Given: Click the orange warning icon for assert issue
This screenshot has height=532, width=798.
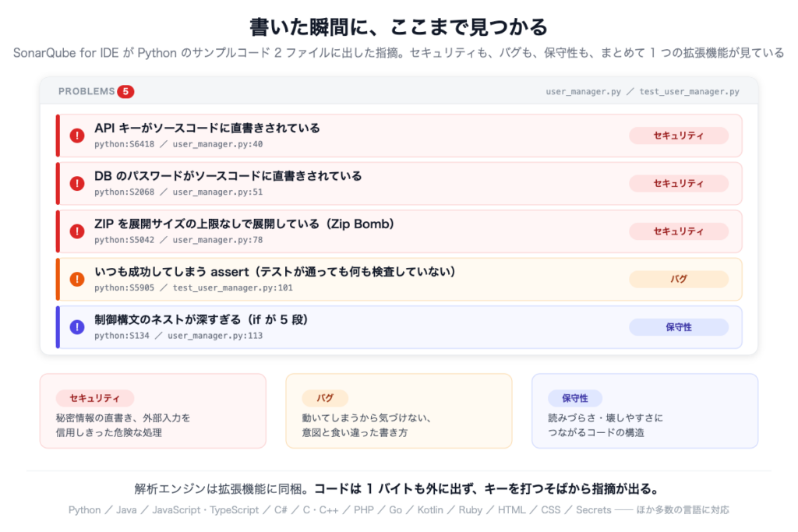Looking at the screenshot, I should (77, 279).
